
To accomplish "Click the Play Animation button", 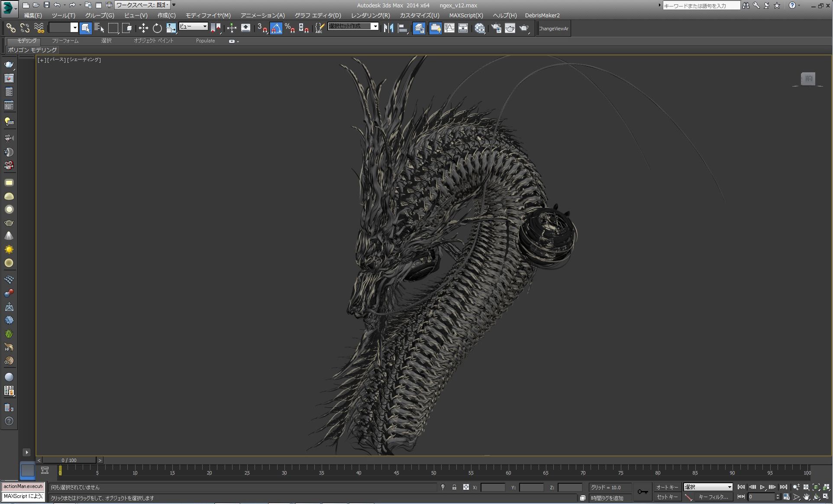I will tap(762, 487).
